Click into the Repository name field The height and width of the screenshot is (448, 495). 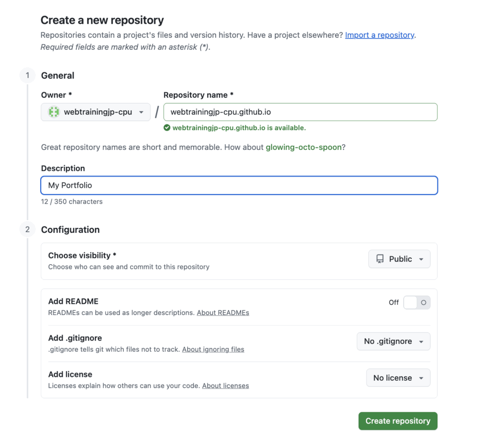300,112
